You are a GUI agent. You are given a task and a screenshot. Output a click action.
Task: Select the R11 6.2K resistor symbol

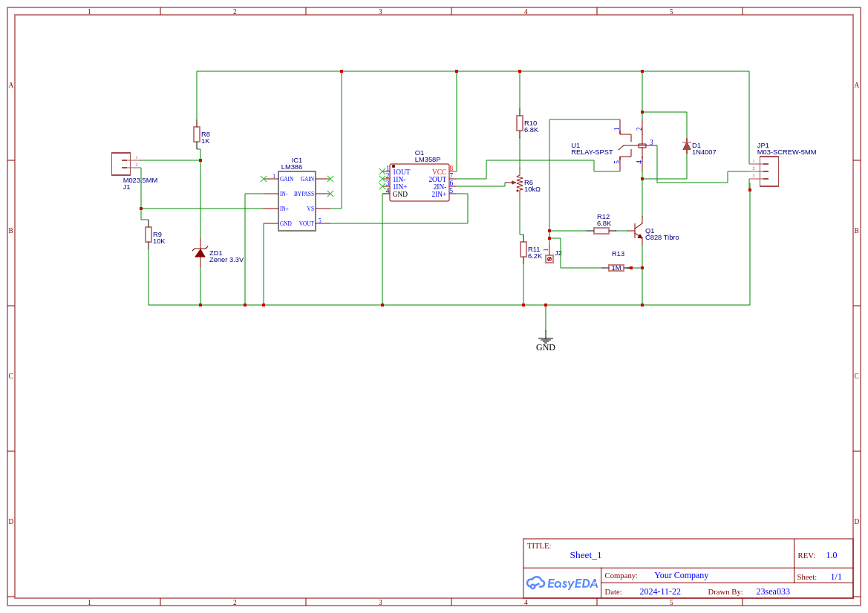523,249
